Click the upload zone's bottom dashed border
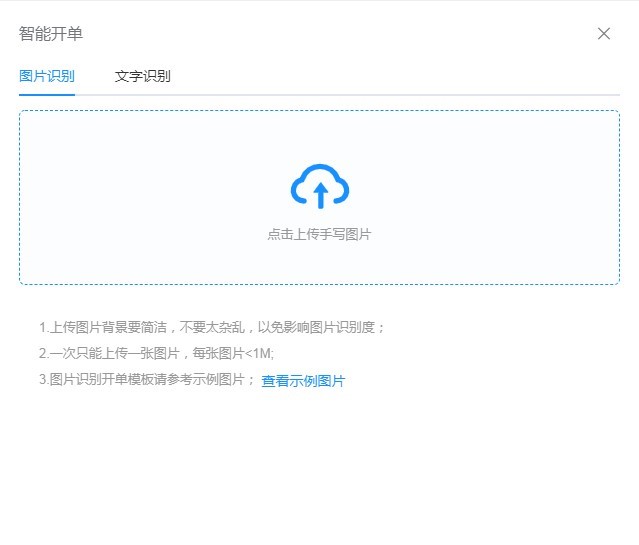This screenshot has height=545, width=639. click(319, 284)
